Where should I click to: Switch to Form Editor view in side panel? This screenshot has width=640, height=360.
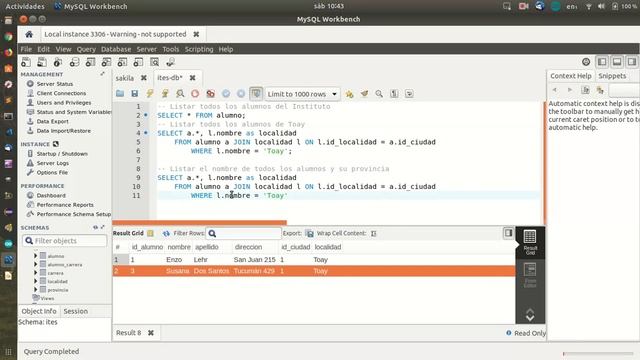[x=530, y=276]
